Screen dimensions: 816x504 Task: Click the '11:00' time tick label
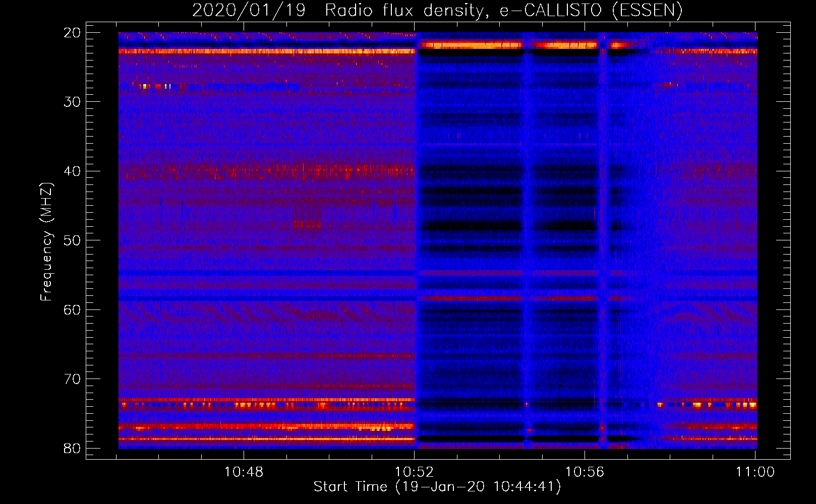(x=755, y=472)
